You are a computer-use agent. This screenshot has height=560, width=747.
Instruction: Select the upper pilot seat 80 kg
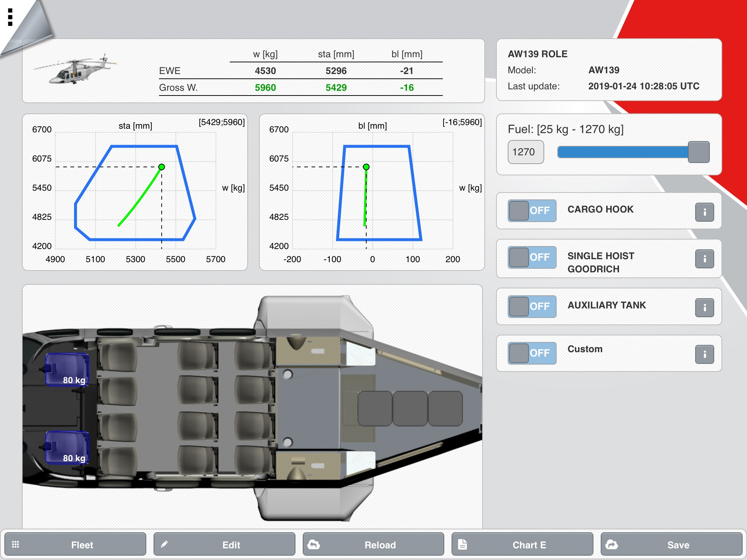click(x=67, y=369)
